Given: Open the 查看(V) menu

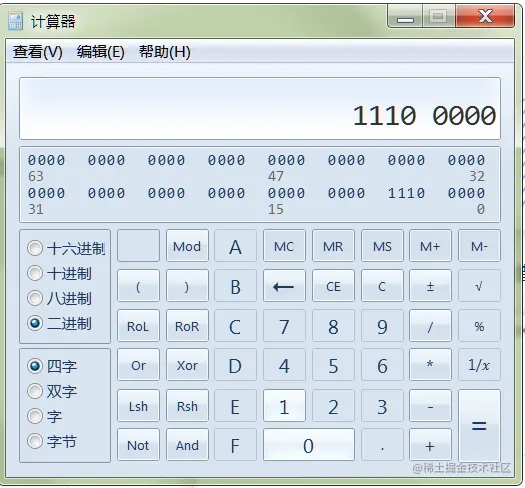Looking at the screenshot, I should click(x=38, y=52).
